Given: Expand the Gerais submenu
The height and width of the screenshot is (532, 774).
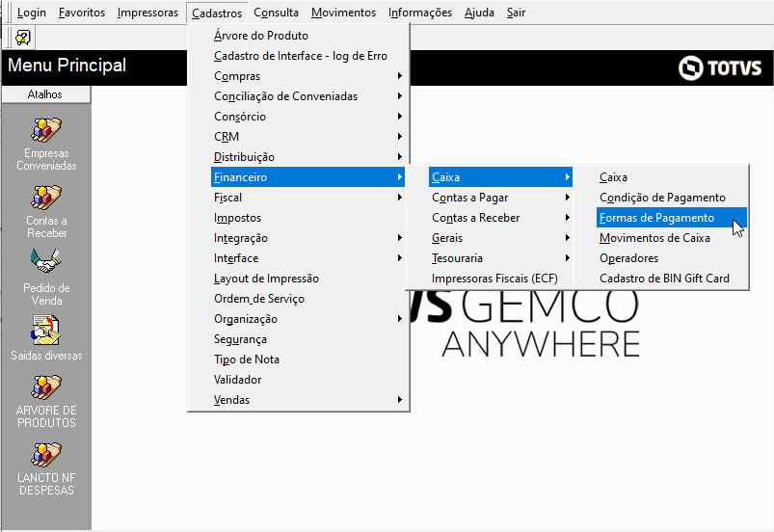Looking at the screenshot, I should click(x=500, y=238).
